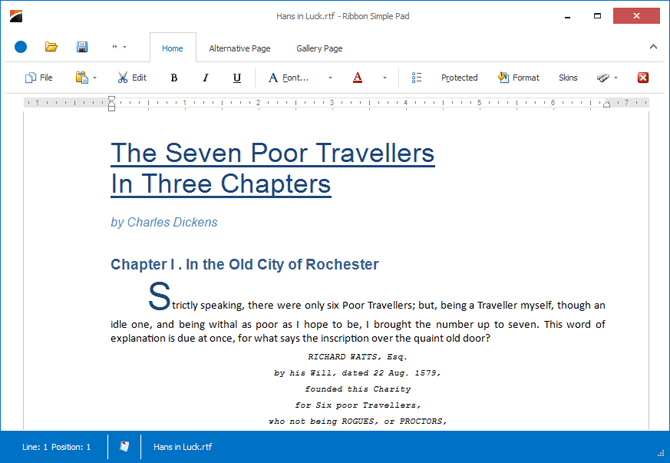Save the document with the floppy disk icon
Viewport: 670px width, 463px height.
click(82, 47)
